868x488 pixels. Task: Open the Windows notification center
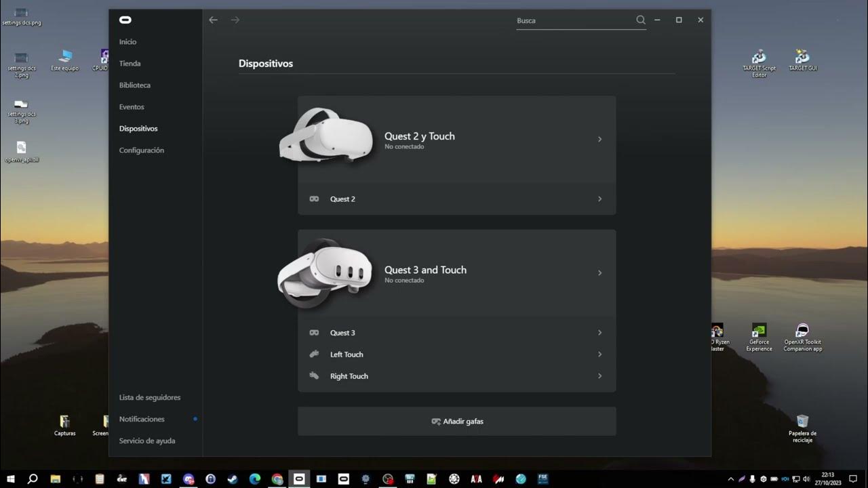pyautogui.click(x=853, y=479)
